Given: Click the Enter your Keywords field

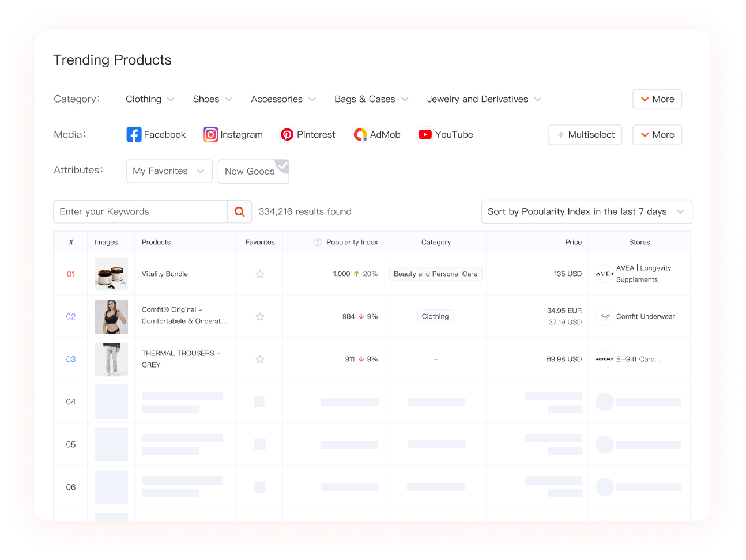Looking at the screenshot, I should tap(141, 212).
